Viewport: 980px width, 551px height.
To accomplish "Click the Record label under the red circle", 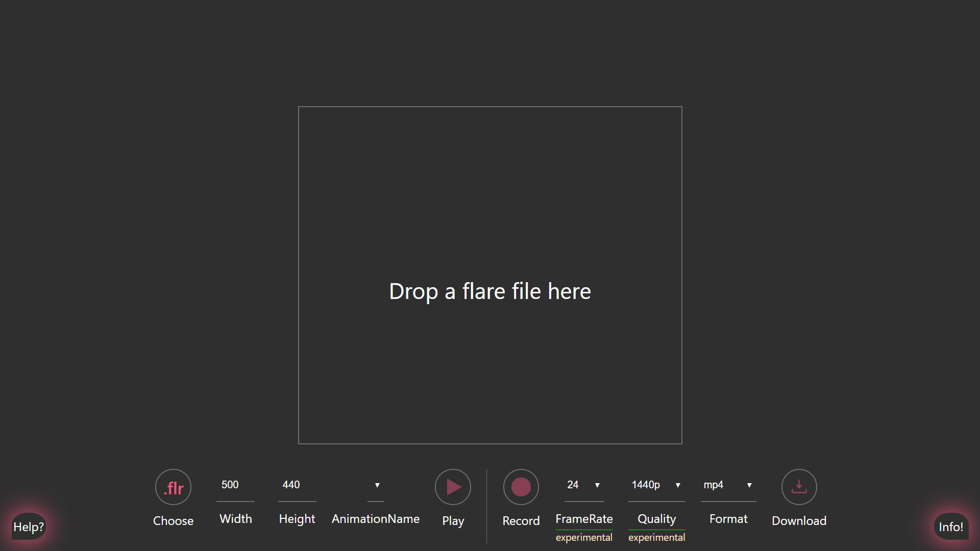I will coord(521,521).
